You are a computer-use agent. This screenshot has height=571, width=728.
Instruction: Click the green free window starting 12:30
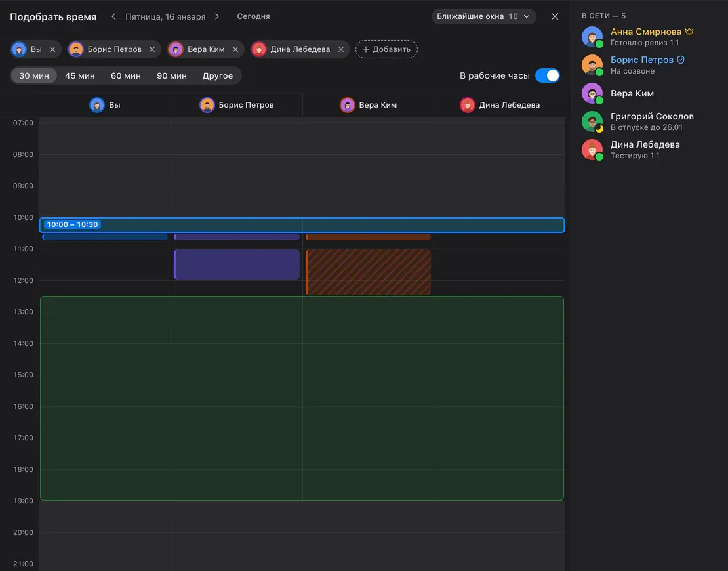302,398
